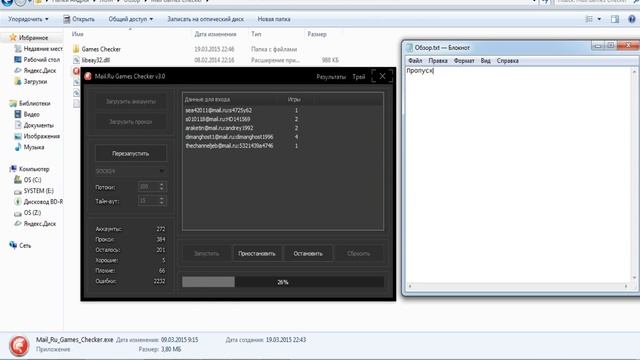Click Открыть in Explorer toolbar
The width and height of the screenshot is (640, 360).
(x=79, y=19)
